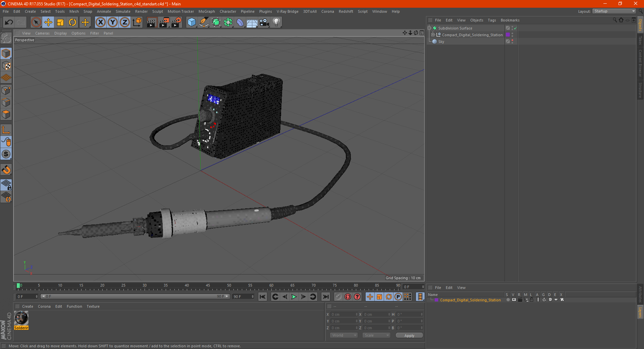Add a Cube primitive object
644x349 pixels.
pos(192,22)
